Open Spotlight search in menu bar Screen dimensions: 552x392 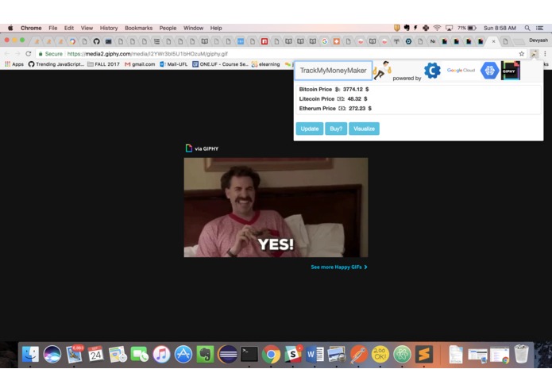coord(527,28)
